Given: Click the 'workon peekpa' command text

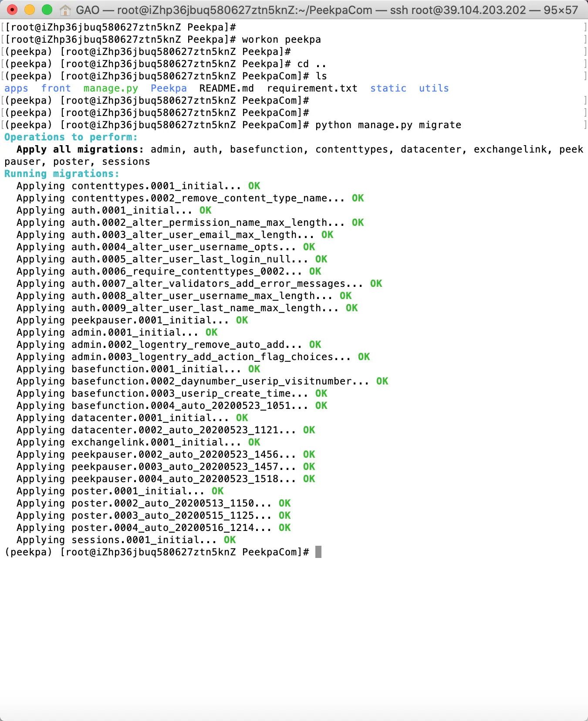Looking at the screenshot, I should [x=281, y=40].
